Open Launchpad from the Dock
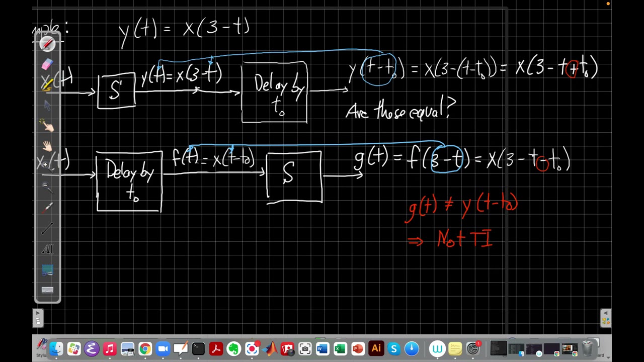 (74, 348)
